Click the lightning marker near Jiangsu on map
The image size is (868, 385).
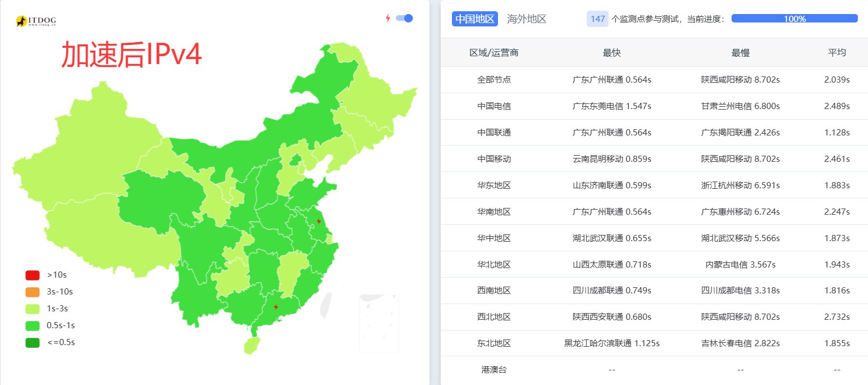(319, 221)
